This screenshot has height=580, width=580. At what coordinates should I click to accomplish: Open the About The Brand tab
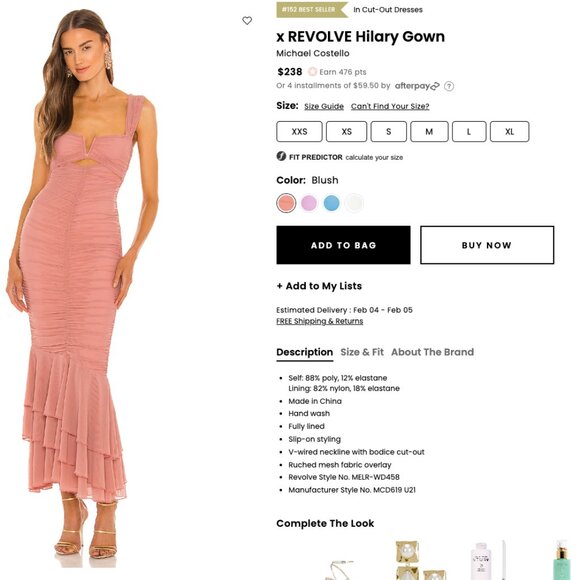click(432, 352)
